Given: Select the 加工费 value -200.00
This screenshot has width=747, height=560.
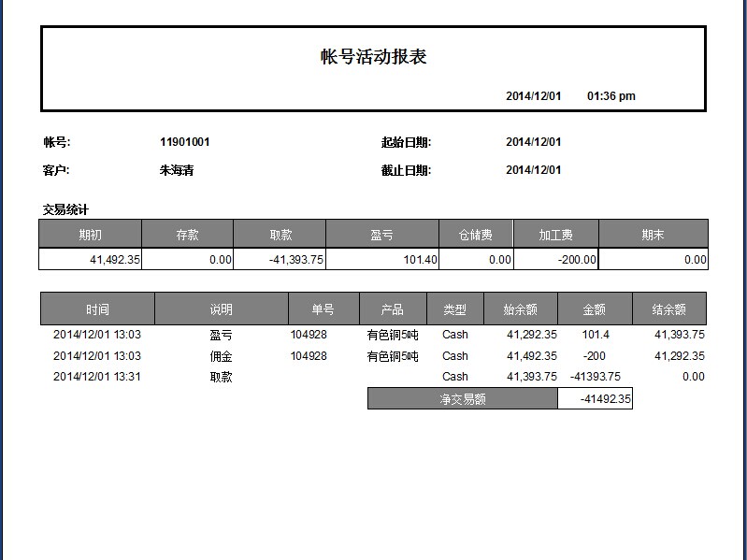Looking at the screenshot, I should 576,260.
